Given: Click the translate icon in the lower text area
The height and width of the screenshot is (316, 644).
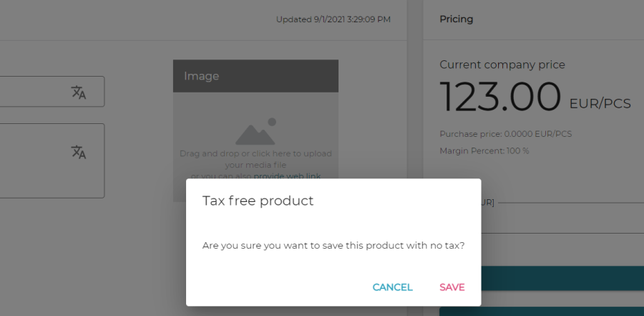Looking at the screenshot, I should pyautogui.click(x=79, y=152).
